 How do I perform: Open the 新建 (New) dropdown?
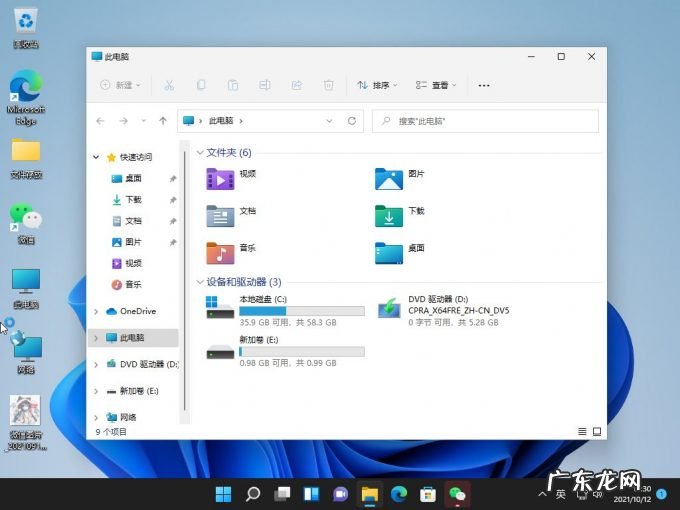120,85
